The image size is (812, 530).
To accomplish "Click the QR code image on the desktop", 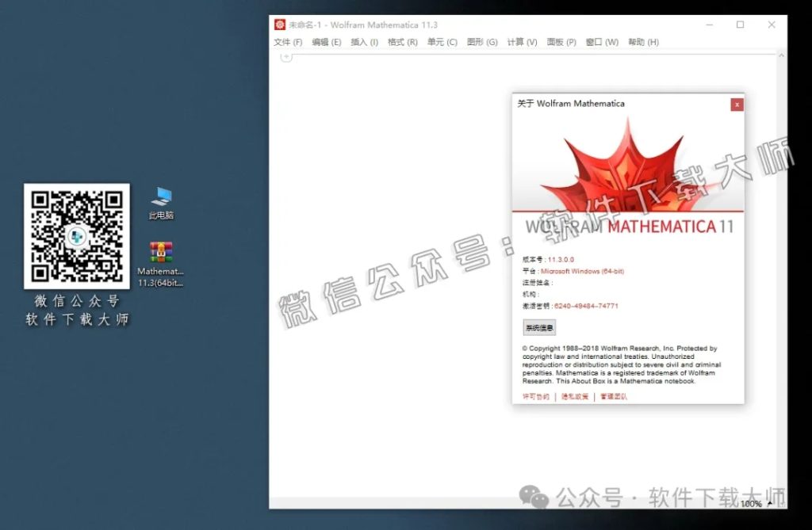I will pyautogui.click(x=77, y=238).
